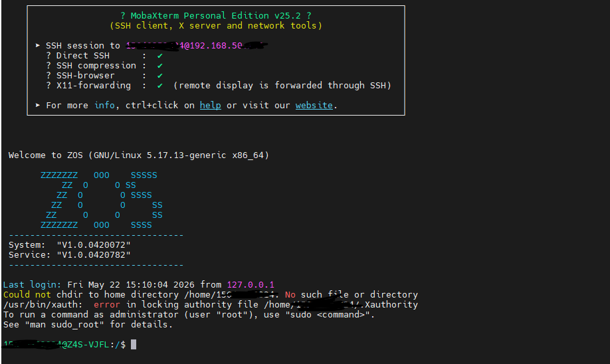Click the terminal cursor at the prompt
The height and width of the screenshot is (364, 610).
134,345
